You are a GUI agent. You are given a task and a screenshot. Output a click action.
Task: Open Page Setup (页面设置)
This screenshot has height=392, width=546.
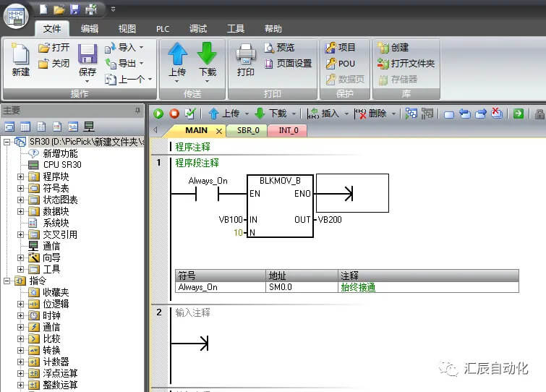[288, 64]
